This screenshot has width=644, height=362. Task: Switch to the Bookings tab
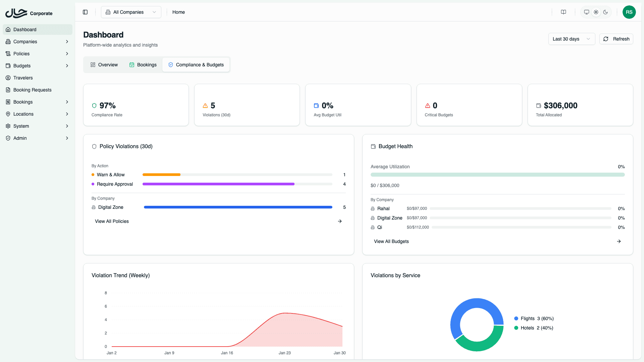tap(143, 65)
